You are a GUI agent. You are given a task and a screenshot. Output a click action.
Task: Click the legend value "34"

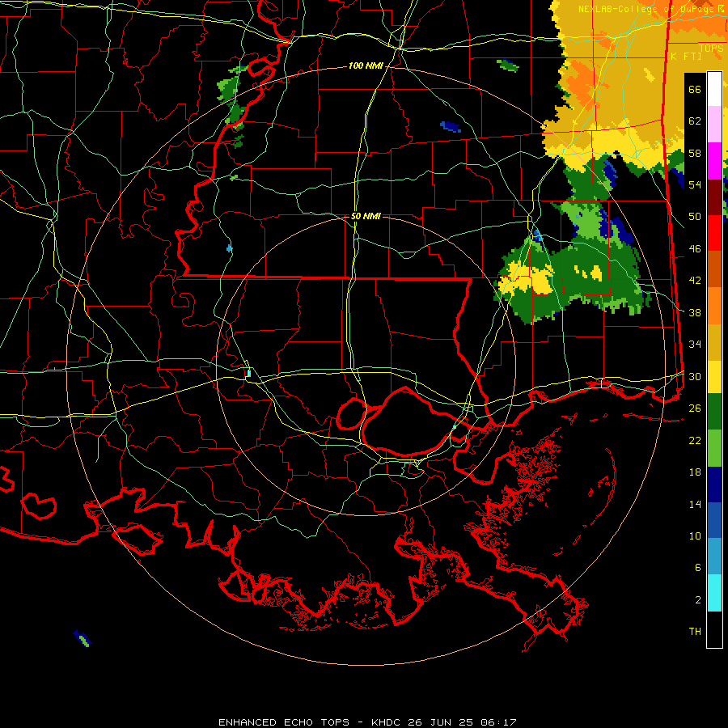click(695, 345)
